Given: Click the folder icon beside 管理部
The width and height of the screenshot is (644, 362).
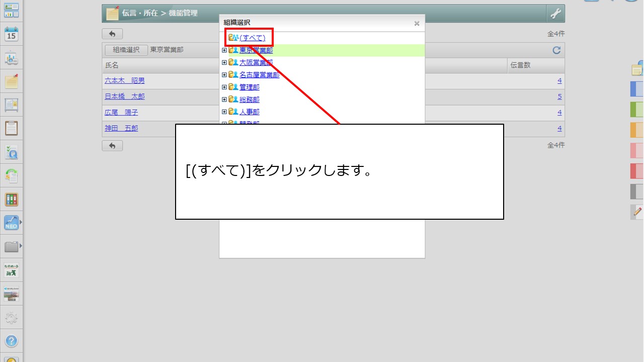Looking at the screenshot, I should click(233, 87).
